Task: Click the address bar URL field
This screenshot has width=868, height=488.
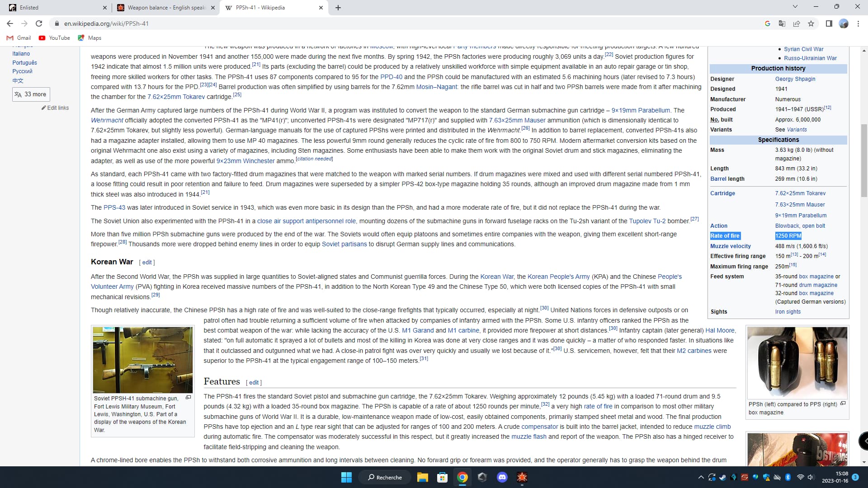Action: point(407,23)
